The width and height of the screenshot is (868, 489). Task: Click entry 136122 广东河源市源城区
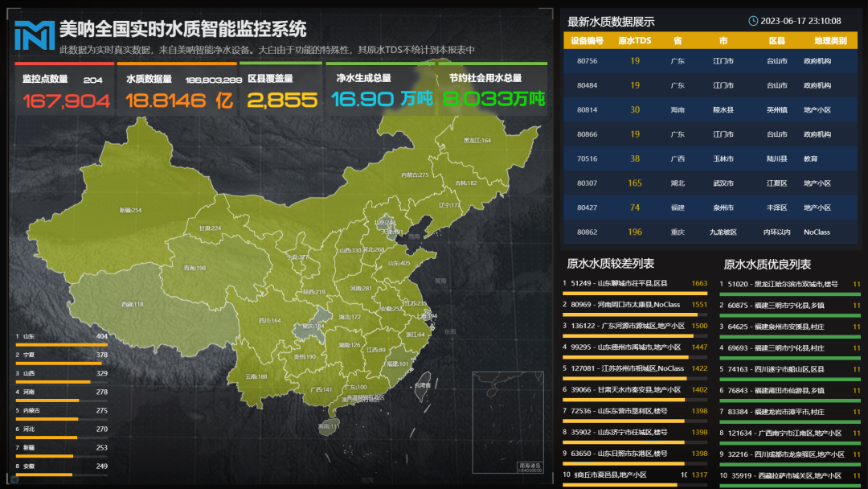click(x=635, y=328)
